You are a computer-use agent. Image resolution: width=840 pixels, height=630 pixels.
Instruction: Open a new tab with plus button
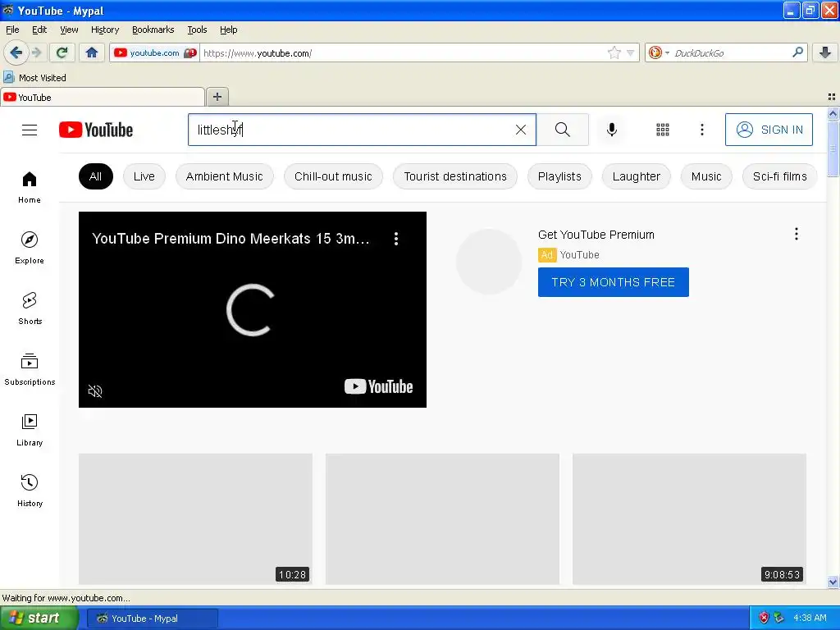tap(217, 97)
